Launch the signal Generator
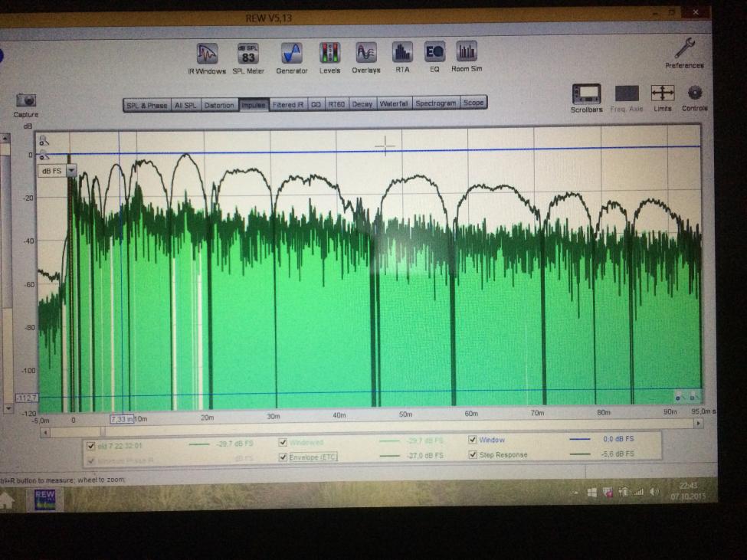 [x=291, y=54]
